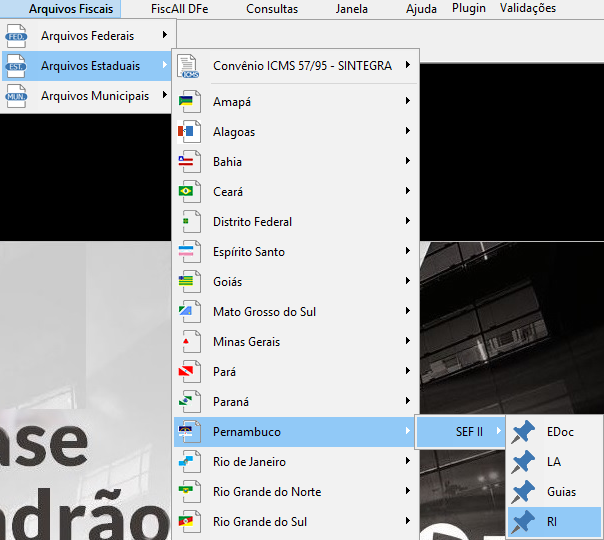Click the Arquivos Municipais MUN document icon
604x540 pixels.
16,96
